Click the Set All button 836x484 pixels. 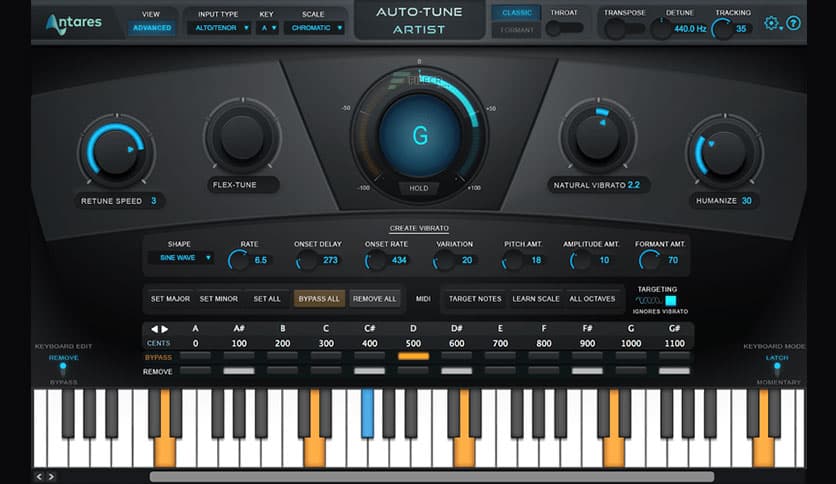[x=267, y=299]
